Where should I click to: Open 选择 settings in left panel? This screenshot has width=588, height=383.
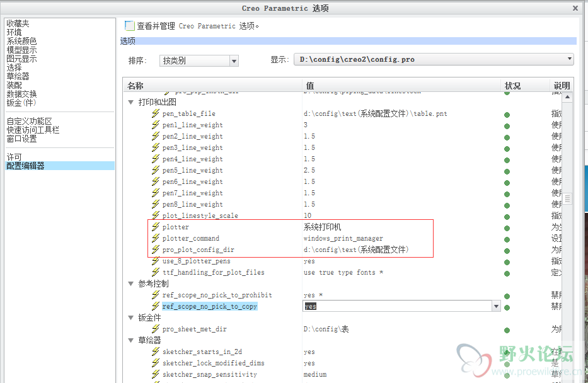pyautogui.click(x=14, y=67)
